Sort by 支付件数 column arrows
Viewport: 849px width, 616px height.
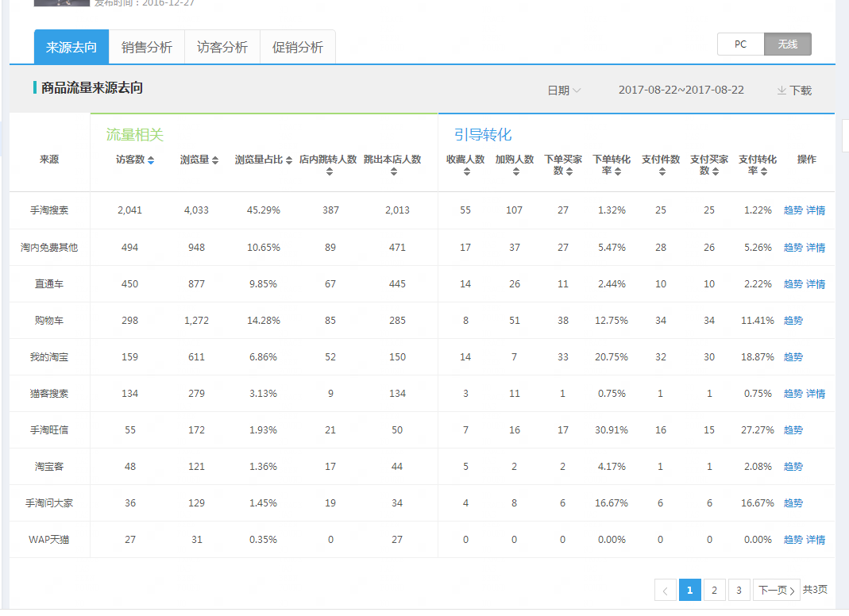tap(662, 171)
